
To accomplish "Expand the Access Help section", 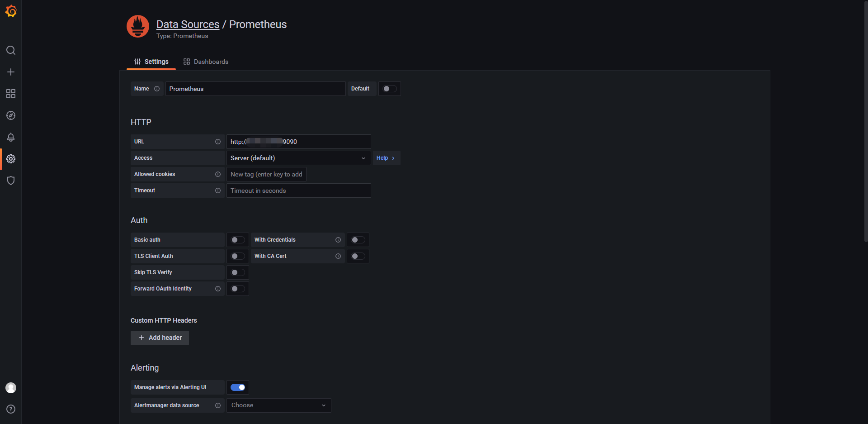I will tap(386, 158).
